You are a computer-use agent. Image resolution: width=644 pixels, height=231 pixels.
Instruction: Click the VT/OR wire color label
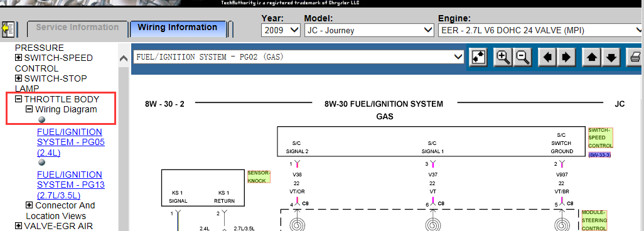coord(297,191)
